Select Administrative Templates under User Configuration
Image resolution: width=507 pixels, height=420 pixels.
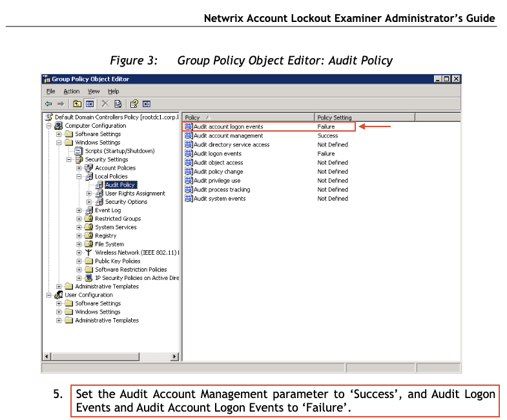(x=107, y=321)
